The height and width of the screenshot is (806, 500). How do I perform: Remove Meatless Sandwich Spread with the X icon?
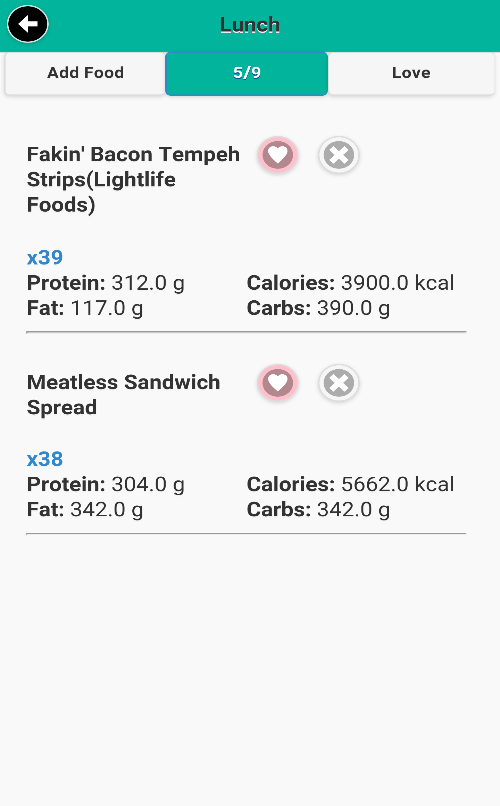[339, 383]
